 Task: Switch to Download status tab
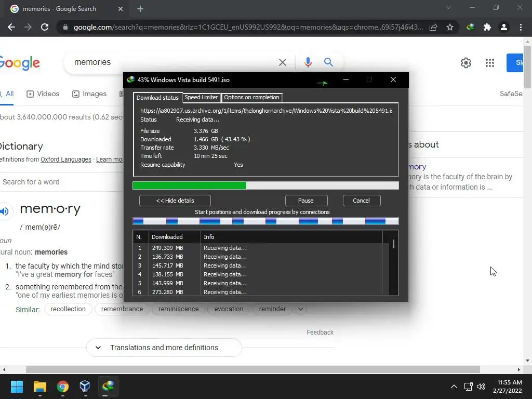pos(157,97)
